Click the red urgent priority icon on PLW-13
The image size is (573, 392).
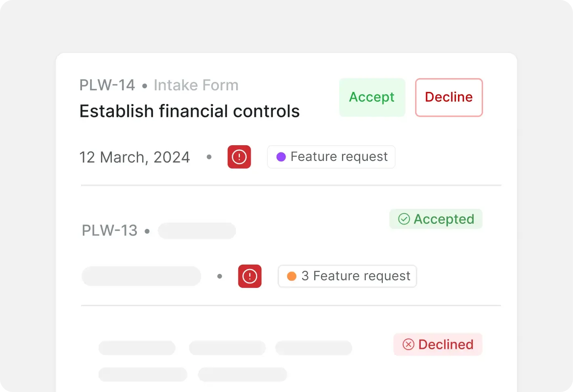click(x=250, y=276)
